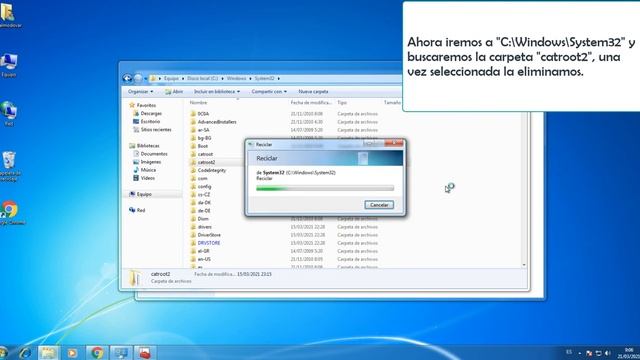Open the Papelera de reciclaje desktop icon
The height and width of the screenshot is (360, 640).
(9, 166)
